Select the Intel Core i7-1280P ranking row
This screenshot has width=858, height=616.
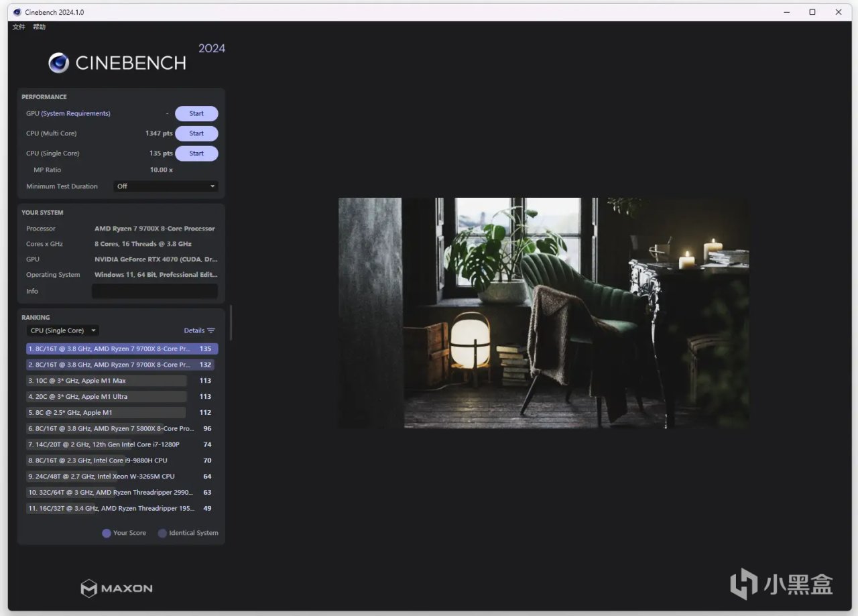pyautogui.click(x=121, y=444)
